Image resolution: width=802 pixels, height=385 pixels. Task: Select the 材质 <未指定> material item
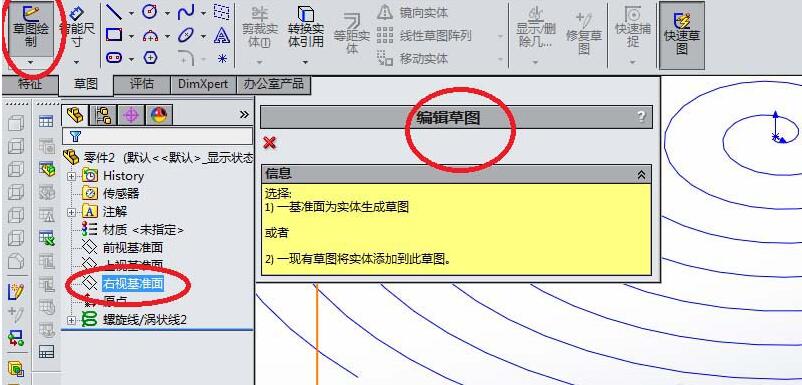pyautogui.click(x=132, y=230)
